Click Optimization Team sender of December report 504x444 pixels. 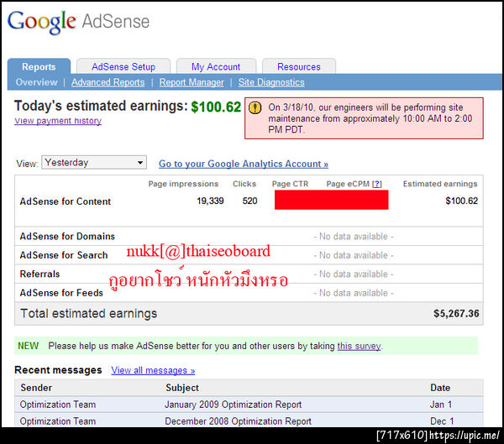[58, 421]
